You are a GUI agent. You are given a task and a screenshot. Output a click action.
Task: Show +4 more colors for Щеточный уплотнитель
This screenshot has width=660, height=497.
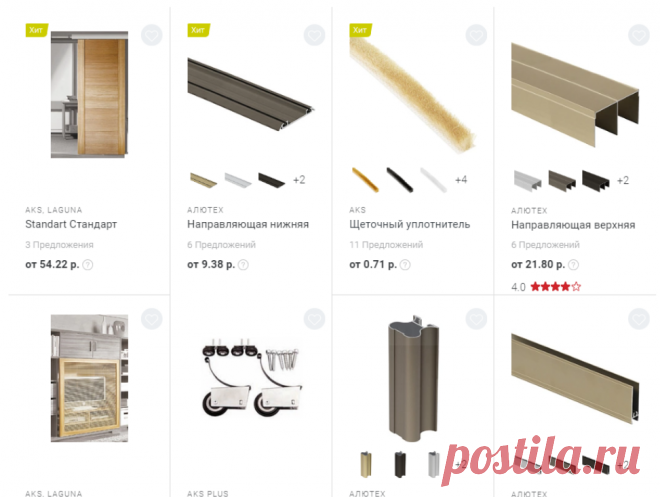[x=461, y=180]
